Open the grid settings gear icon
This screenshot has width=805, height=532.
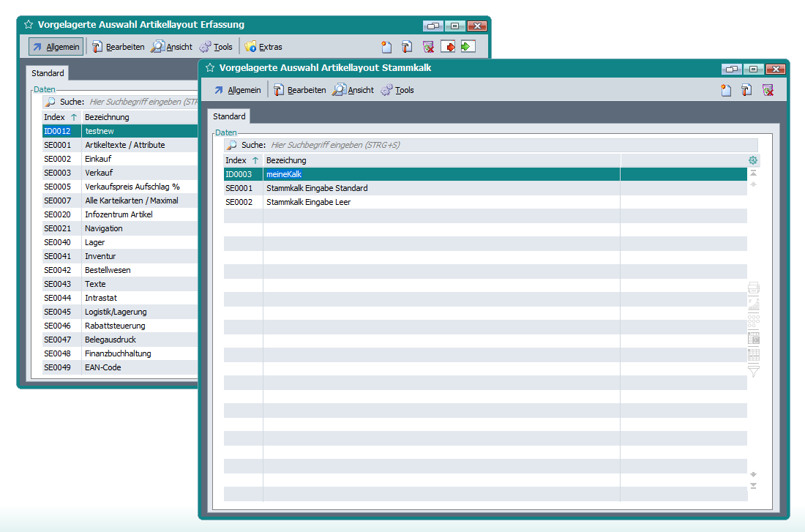[x=753, y=160]
